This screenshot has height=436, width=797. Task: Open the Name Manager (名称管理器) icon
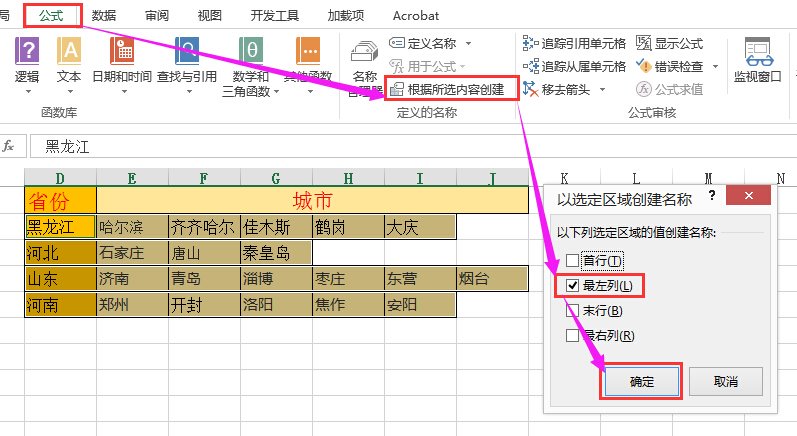(x=364, y=53)
